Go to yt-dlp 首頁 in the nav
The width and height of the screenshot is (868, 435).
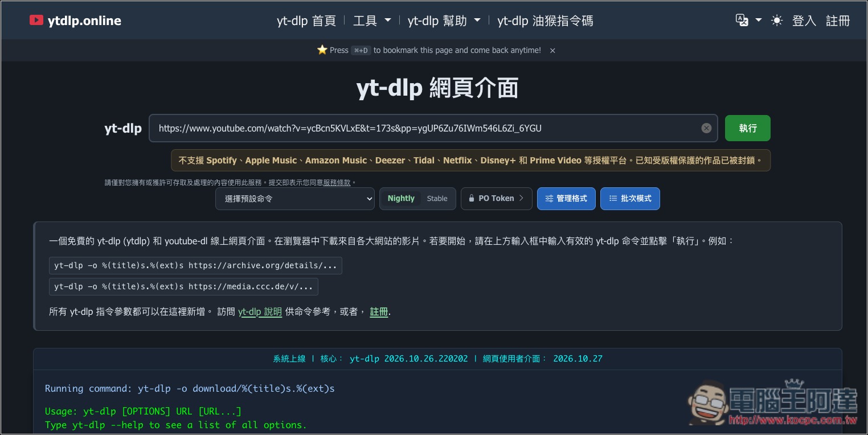pyautogui.click(x=306, y=21)
